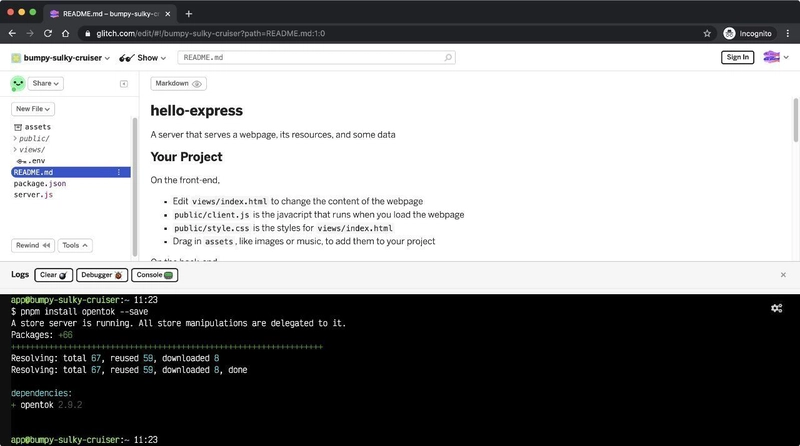Click the green smiley user avatar

[18, 83]
